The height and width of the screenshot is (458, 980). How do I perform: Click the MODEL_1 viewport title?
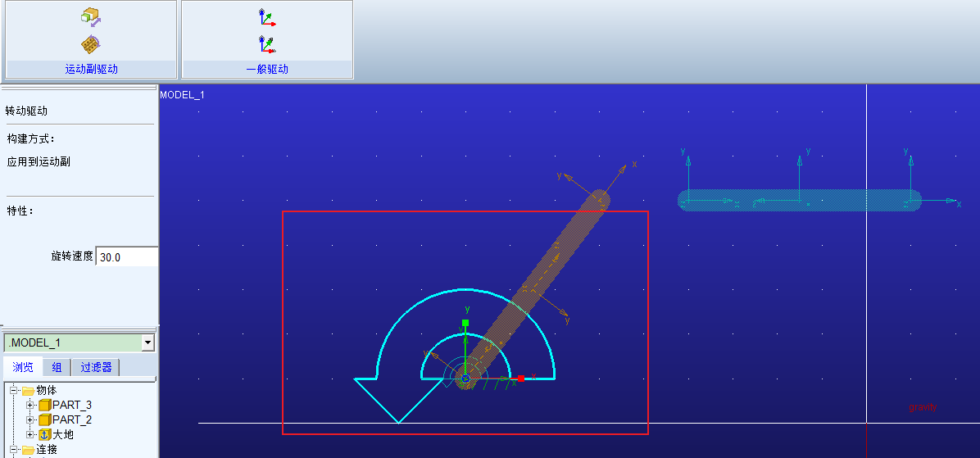[x=183, y=95]
